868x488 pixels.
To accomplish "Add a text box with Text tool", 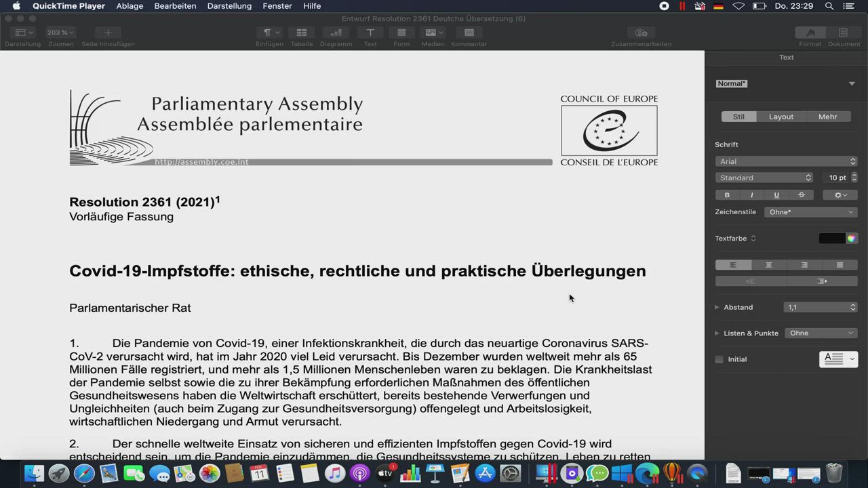I will 370,33.
